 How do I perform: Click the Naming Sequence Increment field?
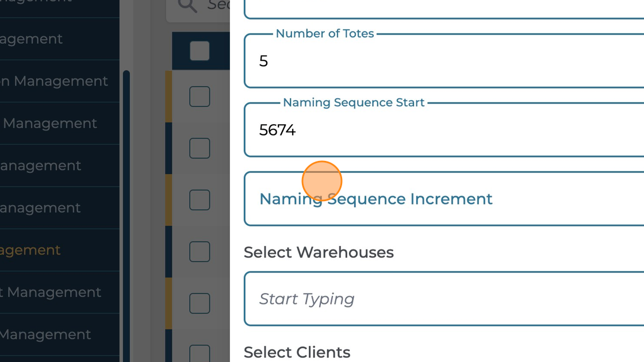tap(402, 199)
